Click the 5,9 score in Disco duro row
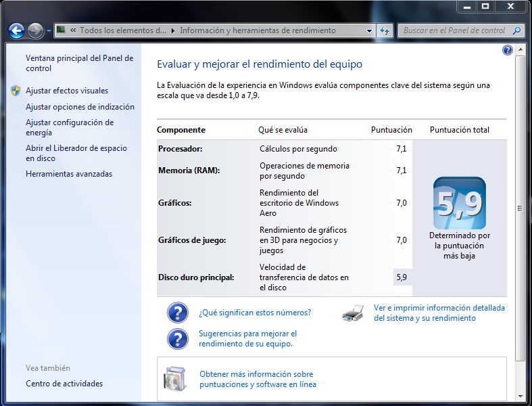 tap(402, 277)
